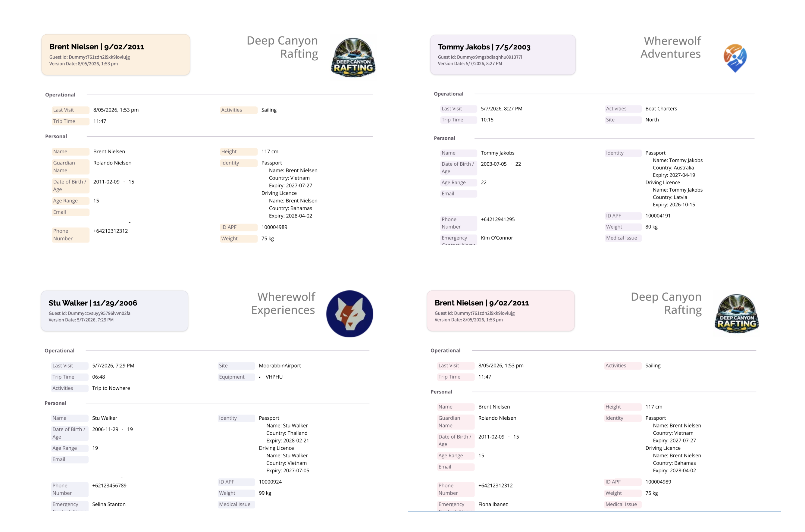Select the Boat Charters activity value
Viewport: 805px width, 532px height.
tap(661, 108)
